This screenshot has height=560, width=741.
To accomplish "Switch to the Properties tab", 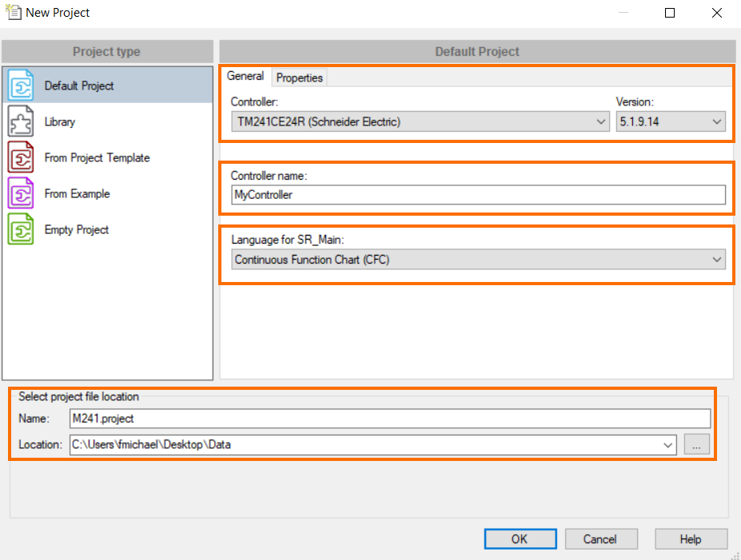I will point(300,77).
